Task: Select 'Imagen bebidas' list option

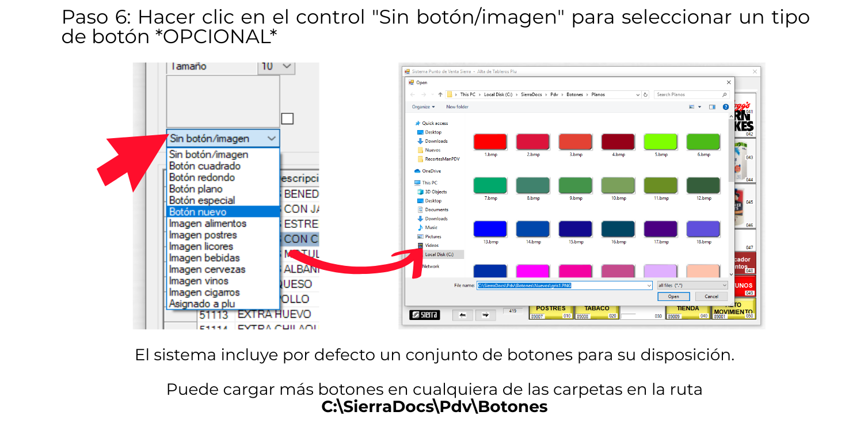Action: pyautogui.click(x=204, y=258)
